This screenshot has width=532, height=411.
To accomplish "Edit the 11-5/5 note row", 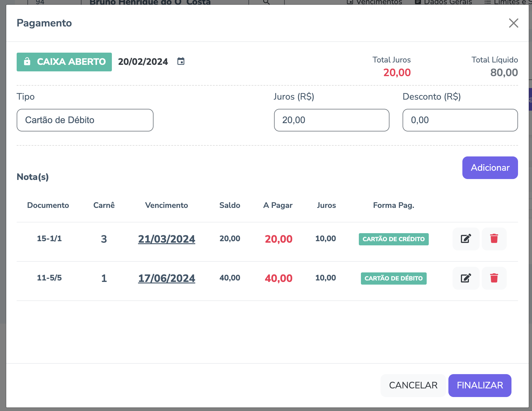I will click(x=466, y=278).
